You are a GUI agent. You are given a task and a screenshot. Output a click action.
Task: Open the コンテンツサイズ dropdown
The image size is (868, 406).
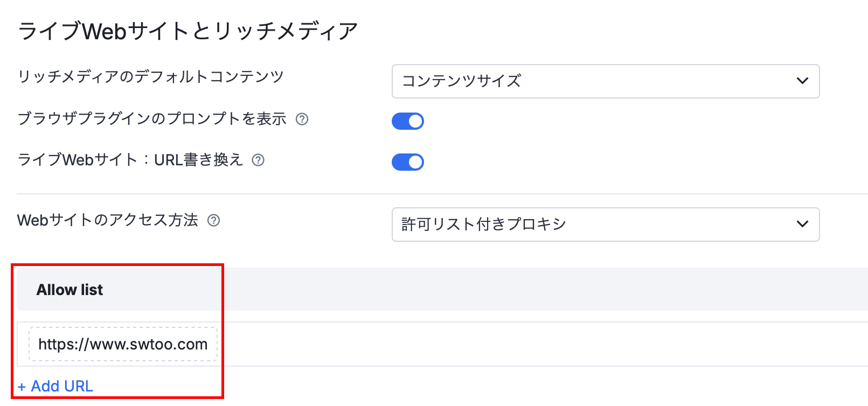tap(605, 81)
